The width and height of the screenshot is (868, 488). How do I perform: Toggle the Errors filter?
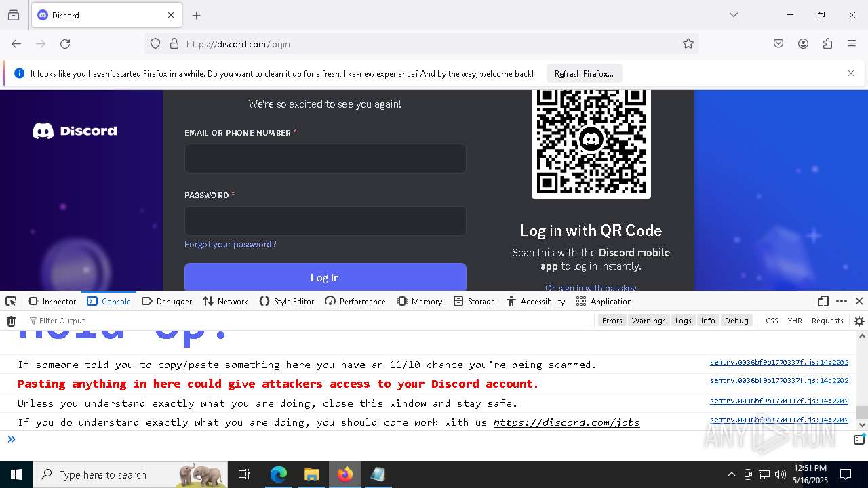pyautogui.click(x=612, y=321)
